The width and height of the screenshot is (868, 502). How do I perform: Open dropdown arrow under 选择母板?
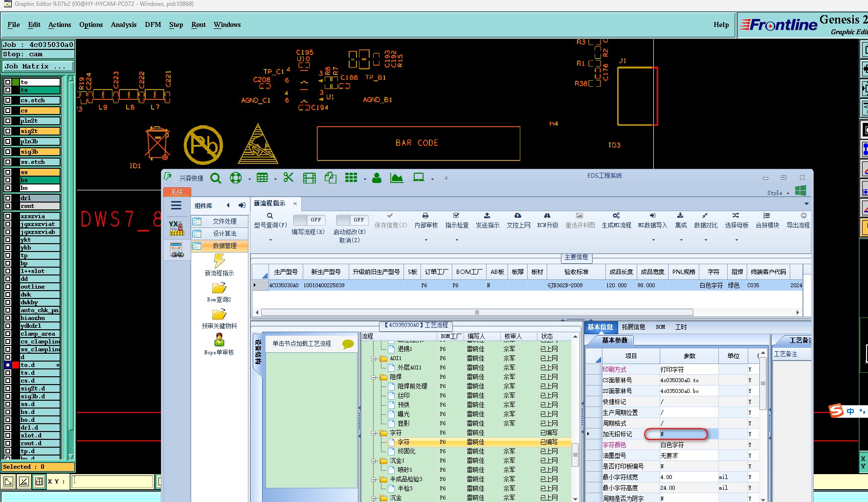coord(736,240)
